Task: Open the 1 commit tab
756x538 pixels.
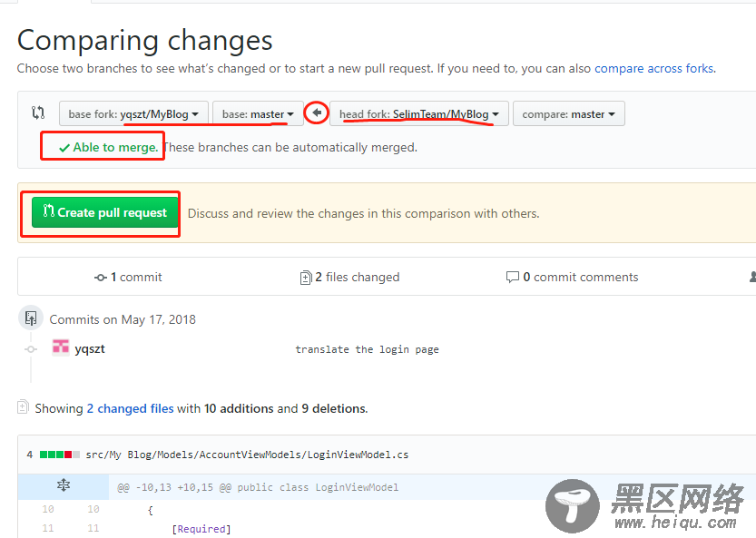Action: coord(128,278)
